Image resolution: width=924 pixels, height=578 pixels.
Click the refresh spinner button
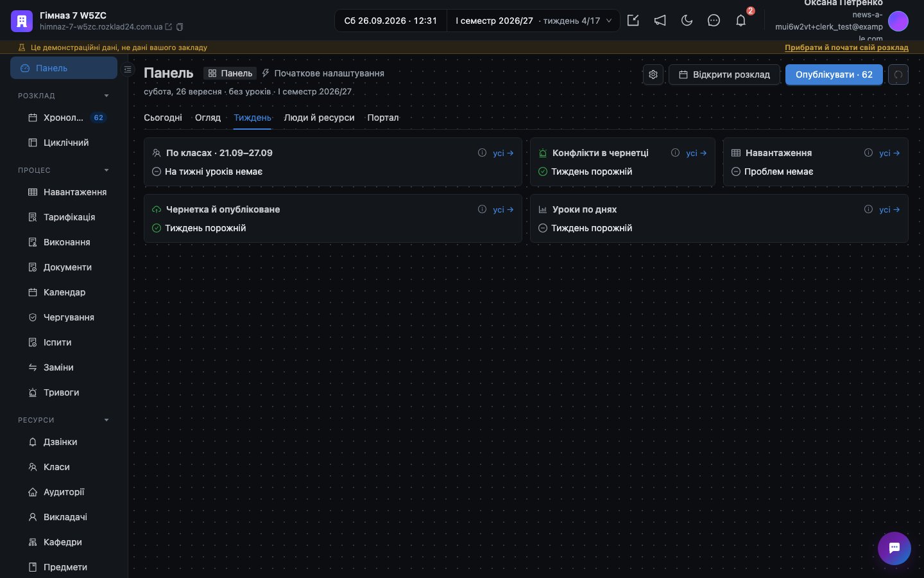coord(898,74)
